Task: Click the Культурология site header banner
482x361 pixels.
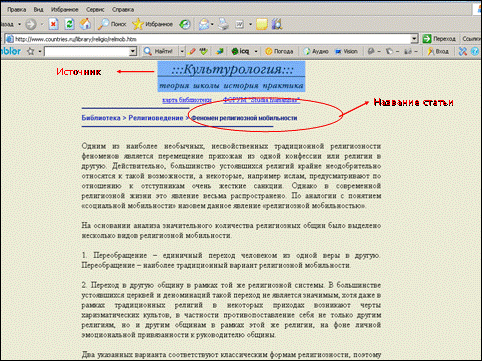Action: coord(231,76)
